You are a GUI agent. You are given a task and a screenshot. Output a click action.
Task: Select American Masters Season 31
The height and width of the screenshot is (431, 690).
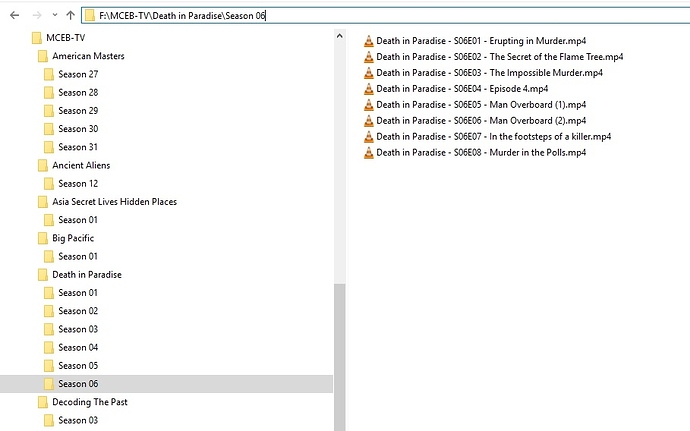coord(78,147)
